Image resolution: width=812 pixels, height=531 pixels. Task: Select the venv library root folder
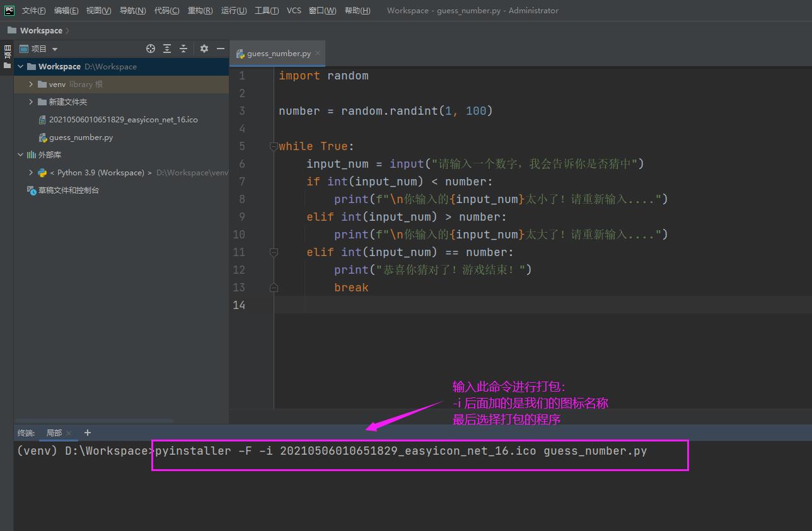click(121, 84)
